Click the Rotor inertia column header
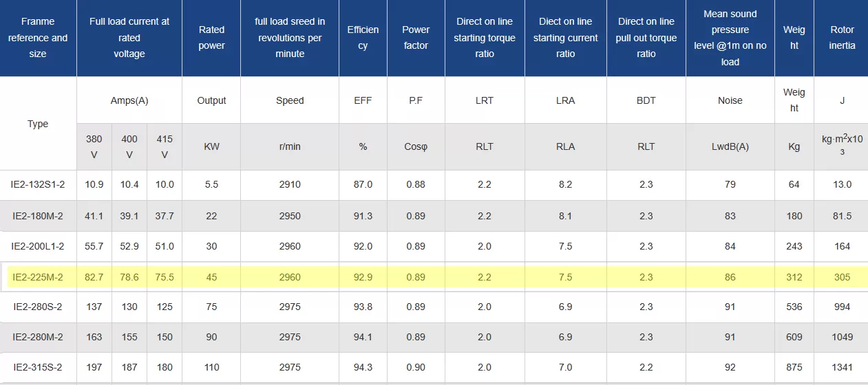Image resolution: width=868 pixels, height=385 pixels. (x=842, y=38)
